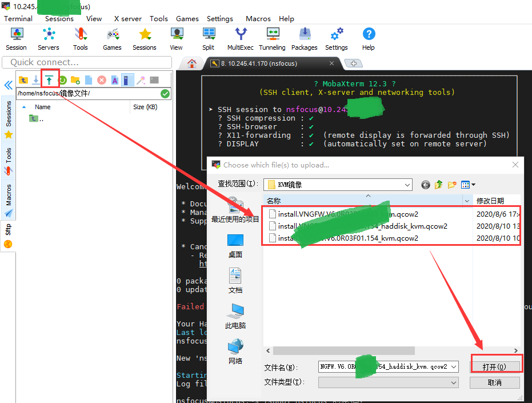Viewport: 532px width, 403px height.
Task: Switch to the Sftp side tab
Action: (x=9, y=236)
